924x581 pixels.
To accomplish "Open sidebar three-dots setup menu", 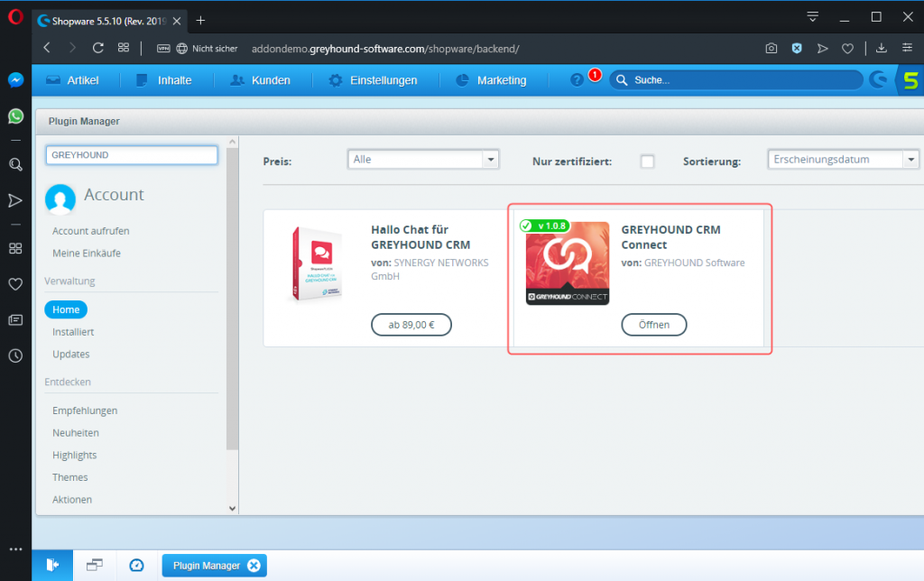I will tap(16, 549).
